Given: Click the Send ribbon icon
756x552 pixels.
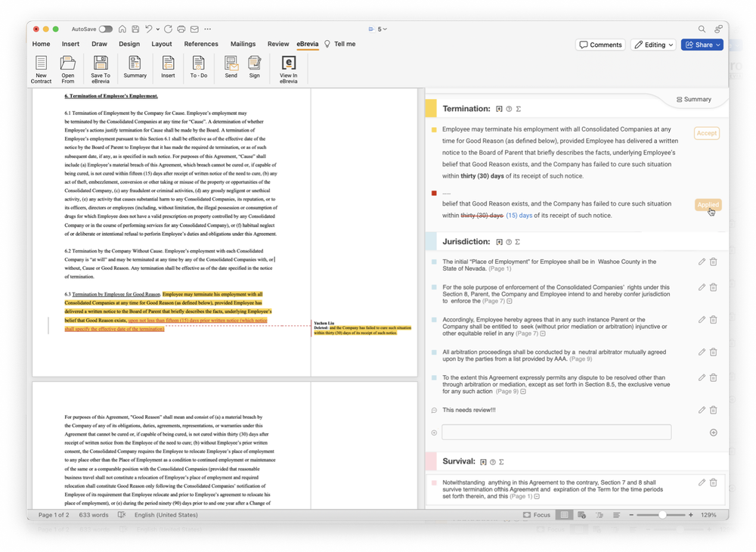Looking at the screenshot, I should coord(231,67).
